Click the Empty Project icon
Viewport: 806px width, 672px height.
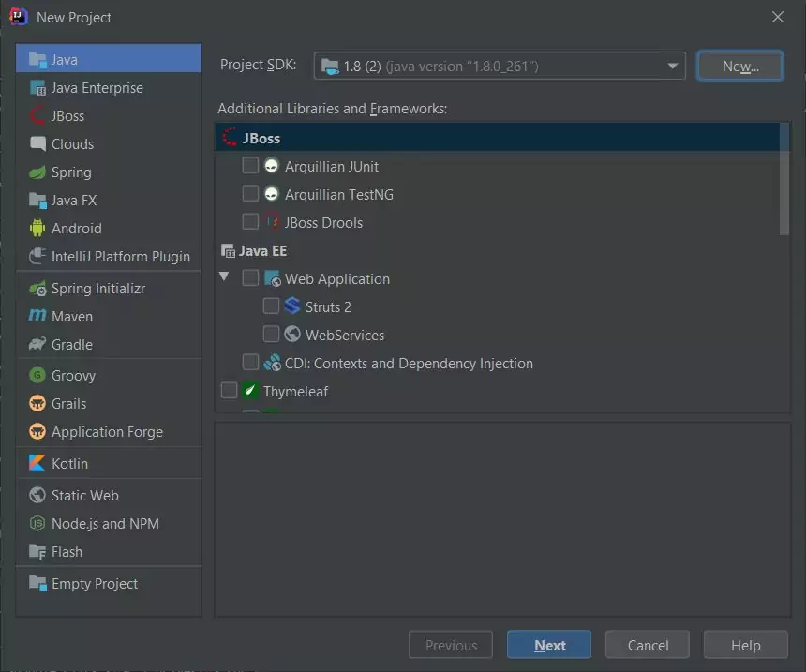click(37, 583)
